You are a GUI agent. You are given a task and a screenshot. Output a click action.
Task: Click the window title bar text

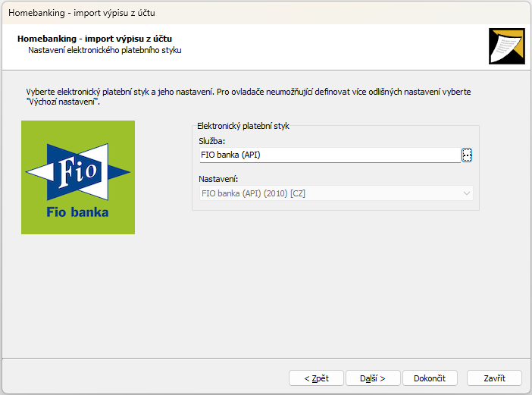click(x=82, y=13)
